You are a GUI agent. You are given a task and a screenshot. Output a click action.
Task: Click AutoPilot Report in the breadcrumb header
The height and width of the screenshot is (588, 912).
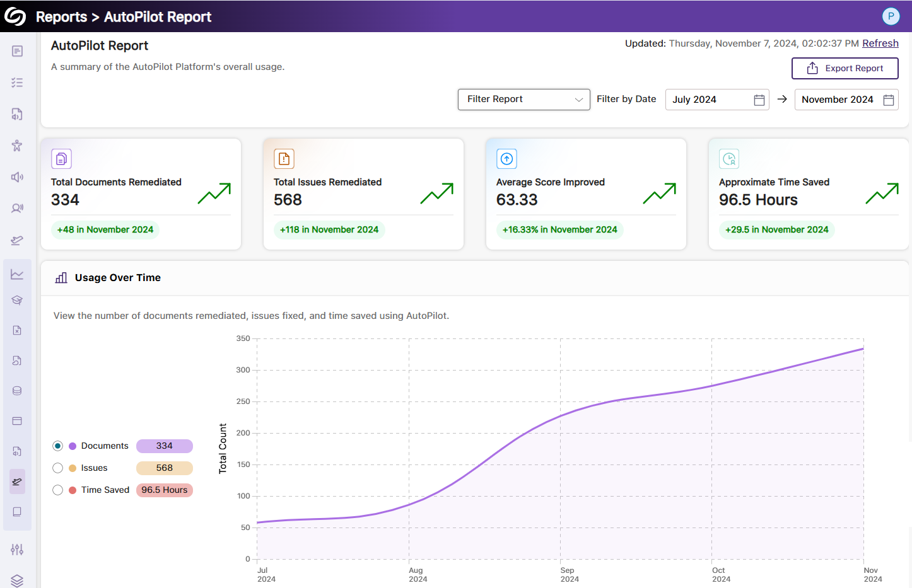coord(157,17)
